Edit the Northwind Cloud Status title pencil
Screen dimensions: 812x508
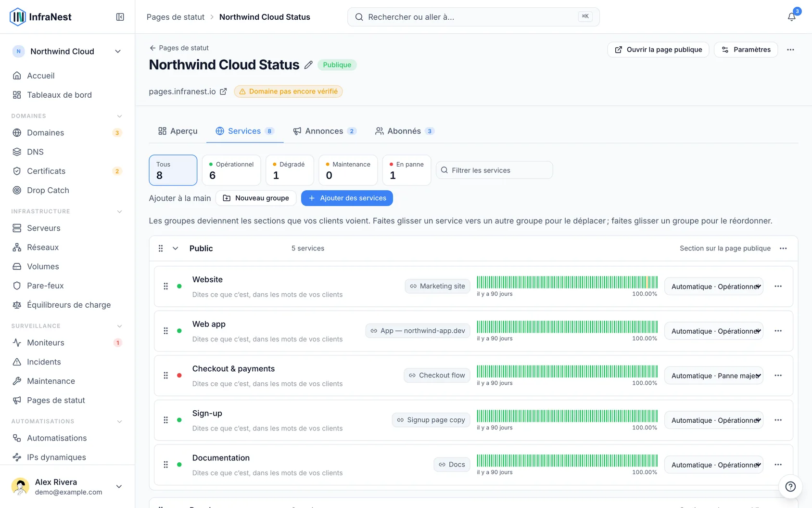[x=308, y=65]
